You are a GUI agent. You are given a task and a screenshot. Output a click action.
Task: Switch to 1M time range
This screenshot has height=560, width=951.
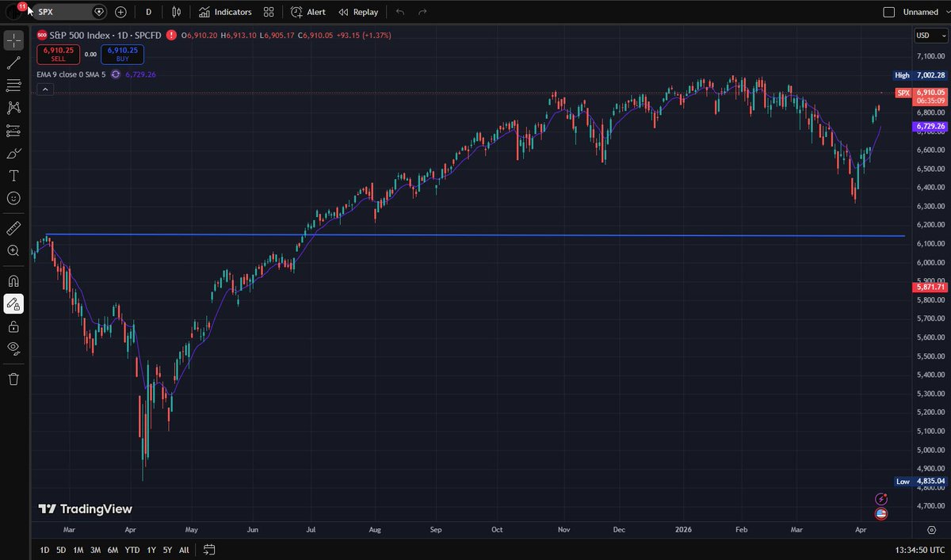coord(78,549)
